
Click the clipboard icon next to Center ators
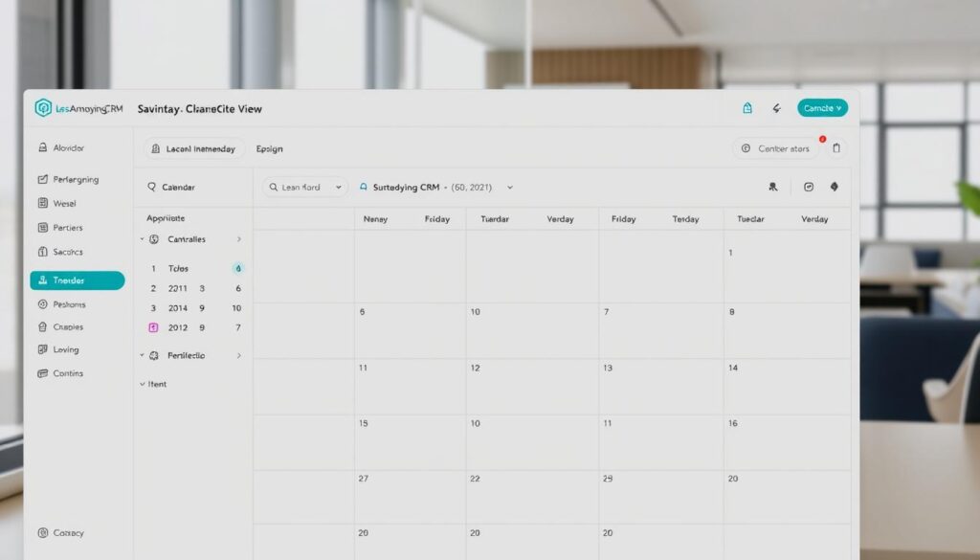click(x=836, y=147)
